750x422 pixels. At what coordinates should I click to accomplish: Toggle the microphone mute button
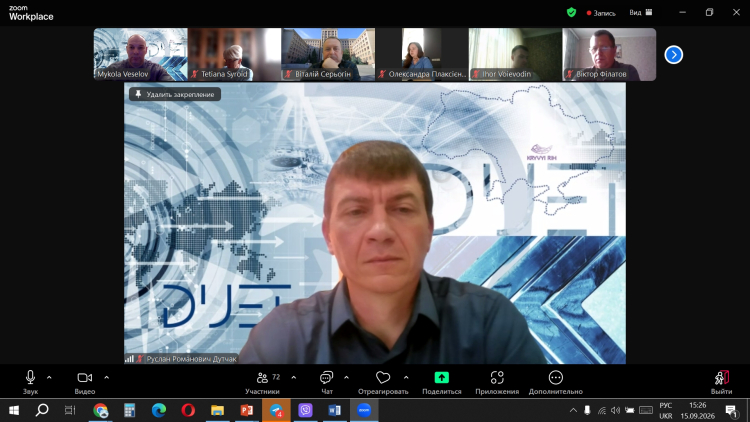click(x=30, y=378)
